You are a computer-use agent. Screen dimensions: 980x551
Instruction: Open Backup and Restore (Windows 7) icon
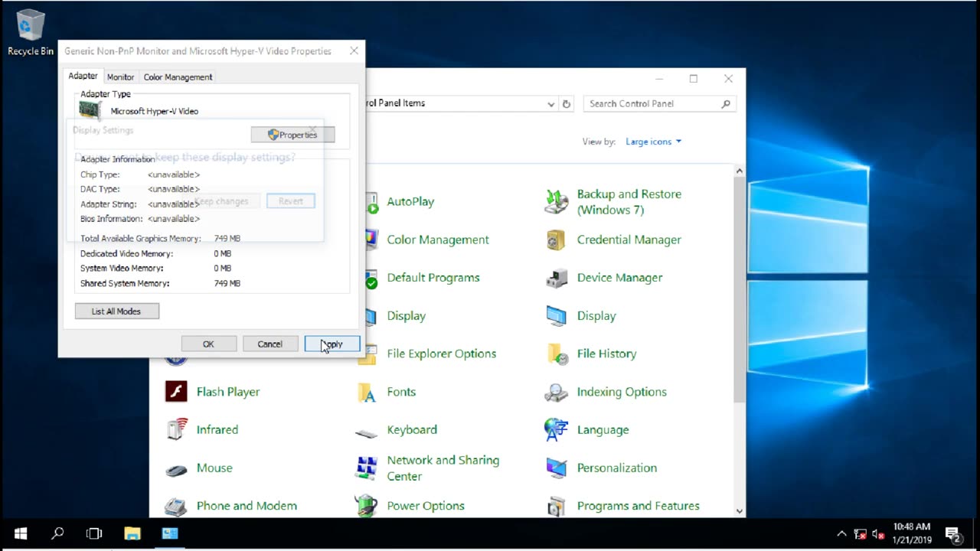pos(557,201)
